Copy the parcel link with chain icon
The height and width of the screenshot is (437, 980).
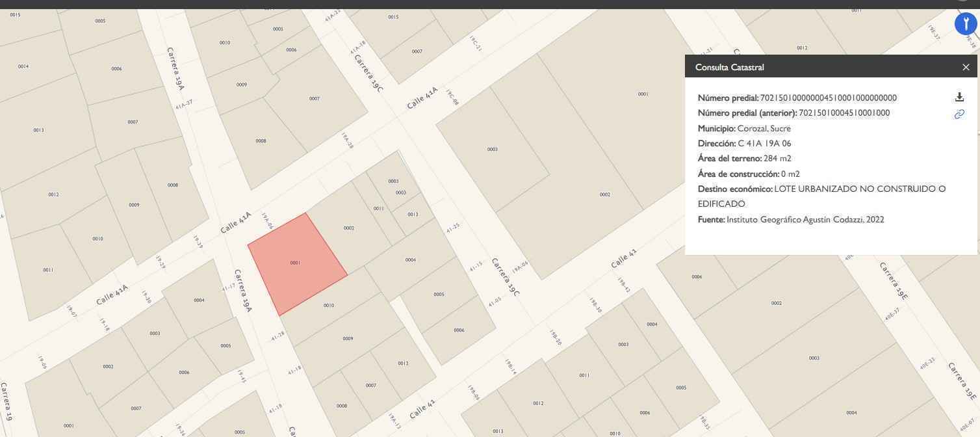pyautogui.click(x=959, y=114)
